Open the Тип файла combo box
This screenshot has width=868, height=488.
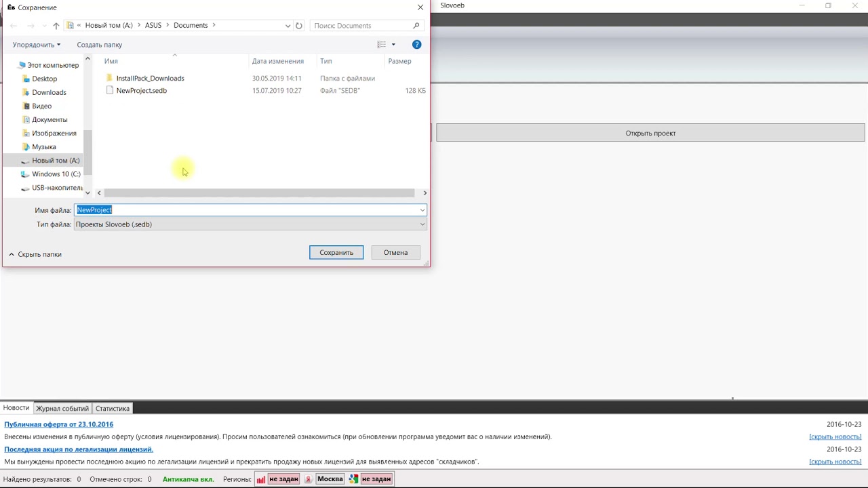(250, 224)
